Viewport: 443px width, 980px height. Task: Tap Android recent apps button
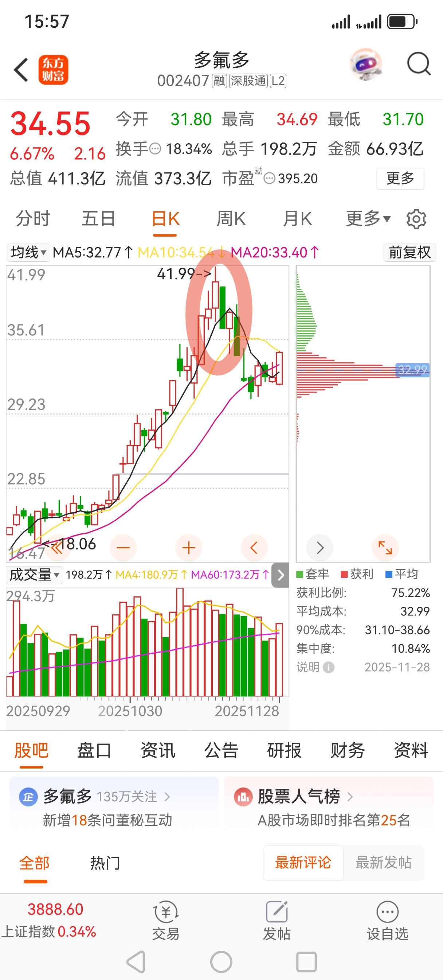pyautogui.click(x=306, y=962)
